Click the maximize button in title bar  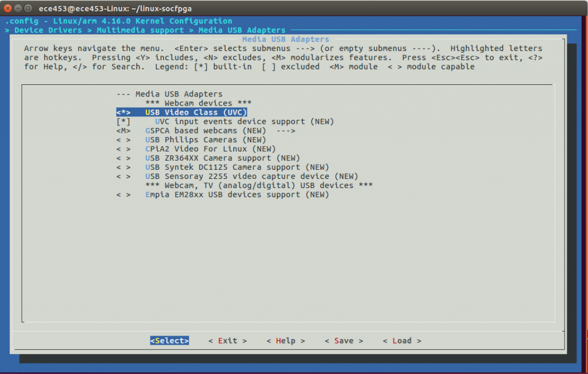pyautogui.click(x=28, y=9)
